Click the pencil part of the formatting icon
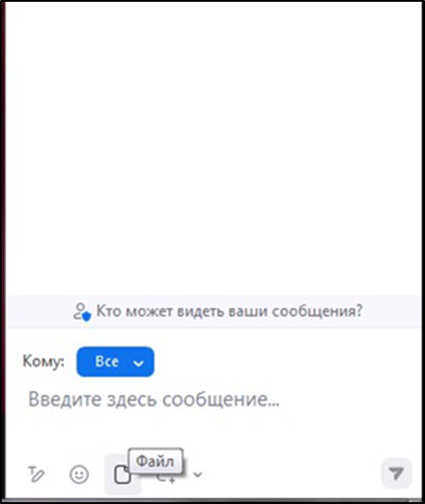The height and width of the screenshot is (504, 425). (38, 476)
